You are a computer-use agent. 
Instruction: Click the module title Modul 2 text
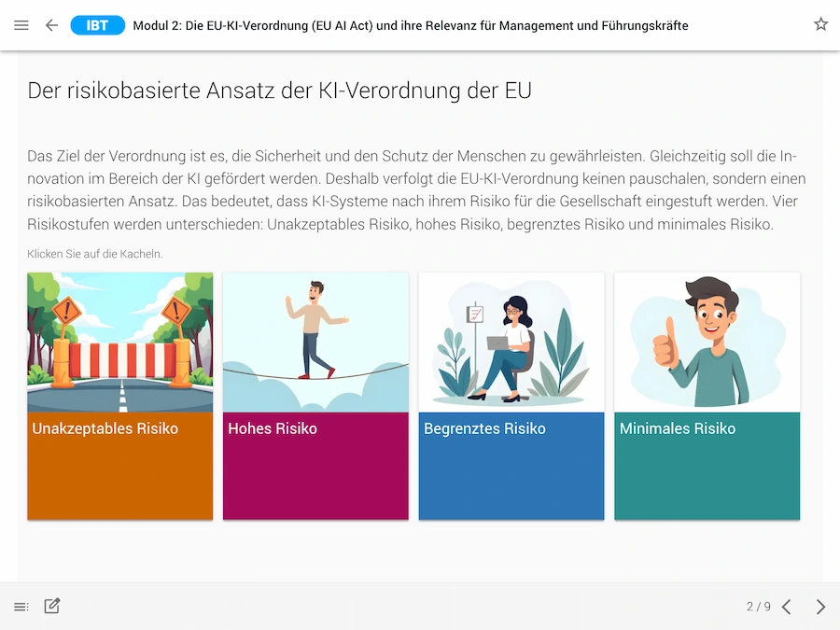[x=411, y=26]
